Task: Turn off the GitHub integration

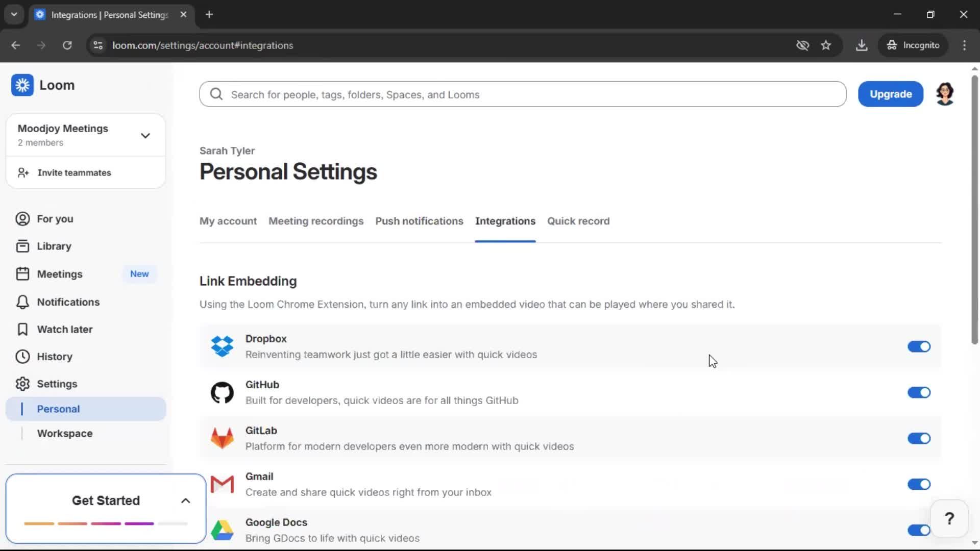Action: [919, 392]
